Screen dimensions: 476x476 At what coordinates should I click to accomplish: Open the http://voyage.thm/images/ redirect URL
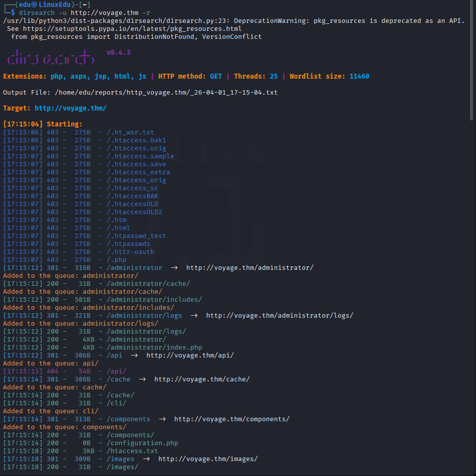208,459
